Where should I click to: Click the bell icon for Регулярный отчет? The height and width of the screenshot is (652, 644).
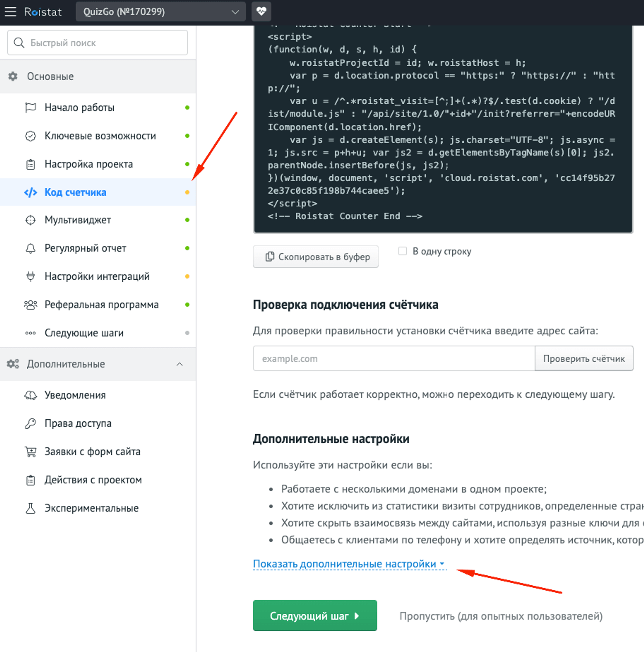30,248
